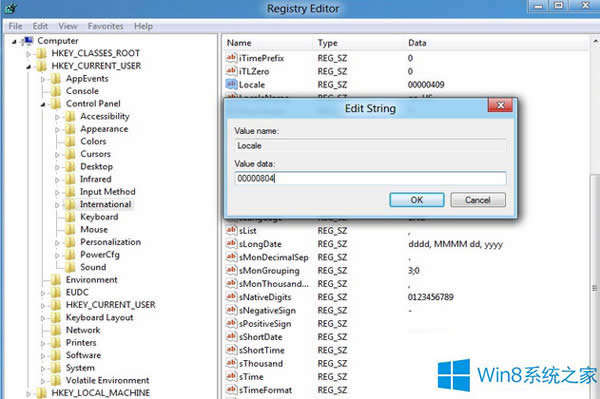Collapse Control Panel node arrow

43,104
